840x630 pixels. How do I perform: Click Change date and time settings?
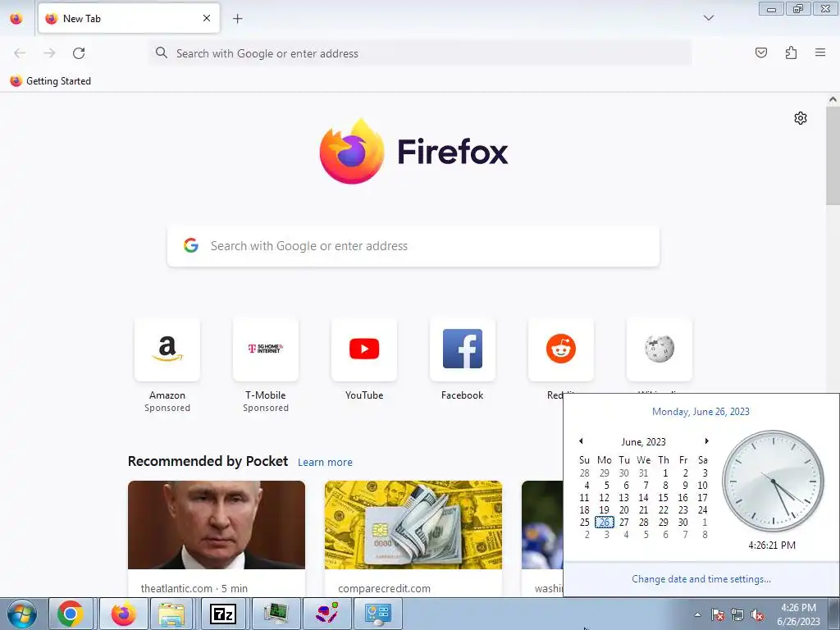click(701, 578)
